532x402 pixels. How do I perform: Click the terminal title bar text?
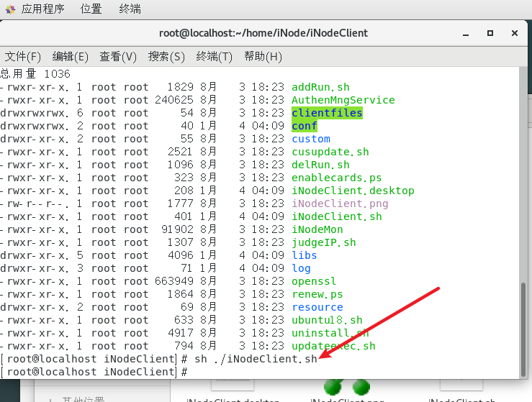click(263, 33)
